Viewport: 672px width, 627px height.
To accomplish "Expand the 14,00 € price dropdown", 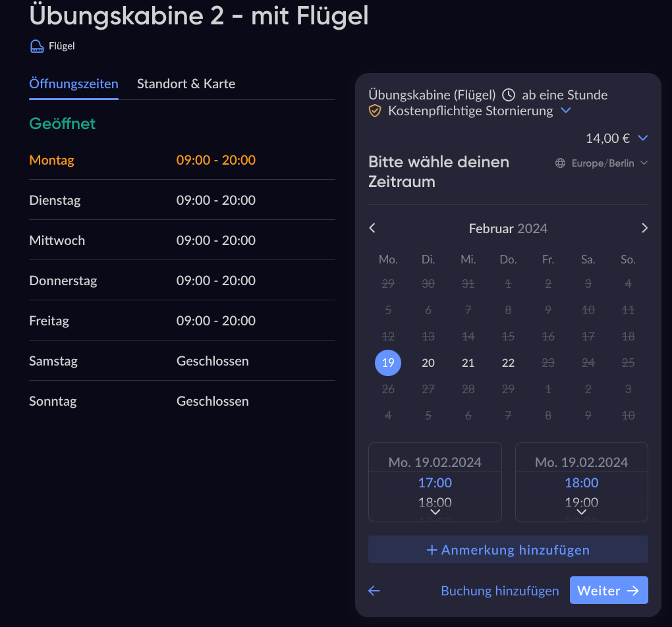I will tap(644, 138).
